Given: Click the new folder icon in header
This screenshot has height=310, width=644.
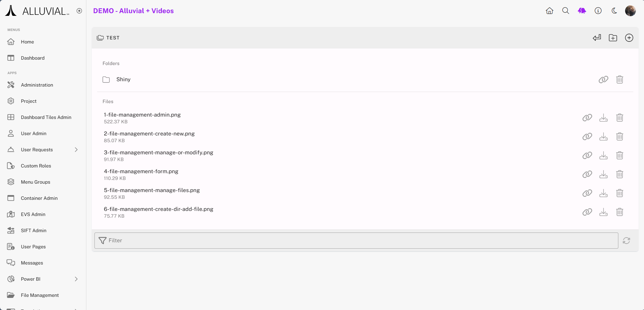Looking at the screenshot, I should click(613, 38).
